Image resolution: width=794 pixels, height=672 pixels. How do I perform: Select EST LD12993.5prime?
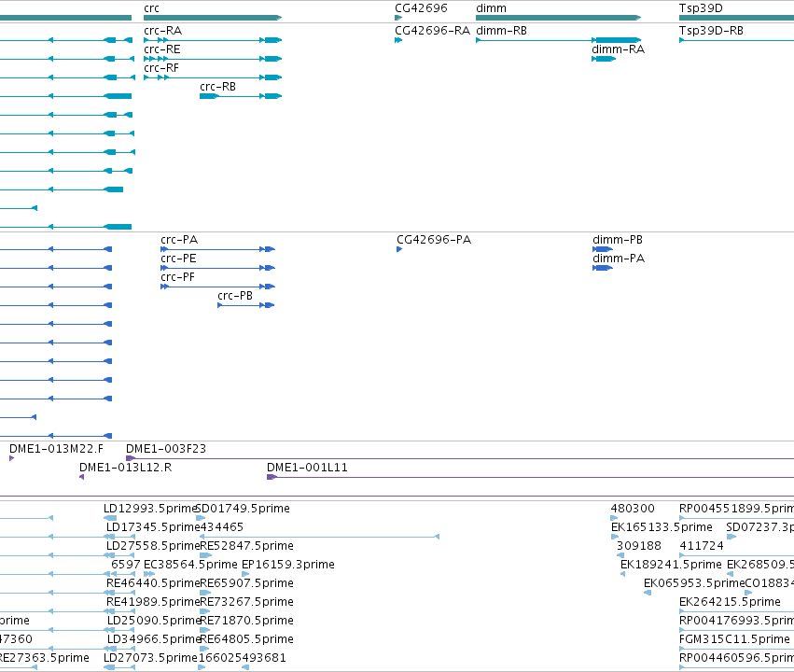click(x=149, y=509)
